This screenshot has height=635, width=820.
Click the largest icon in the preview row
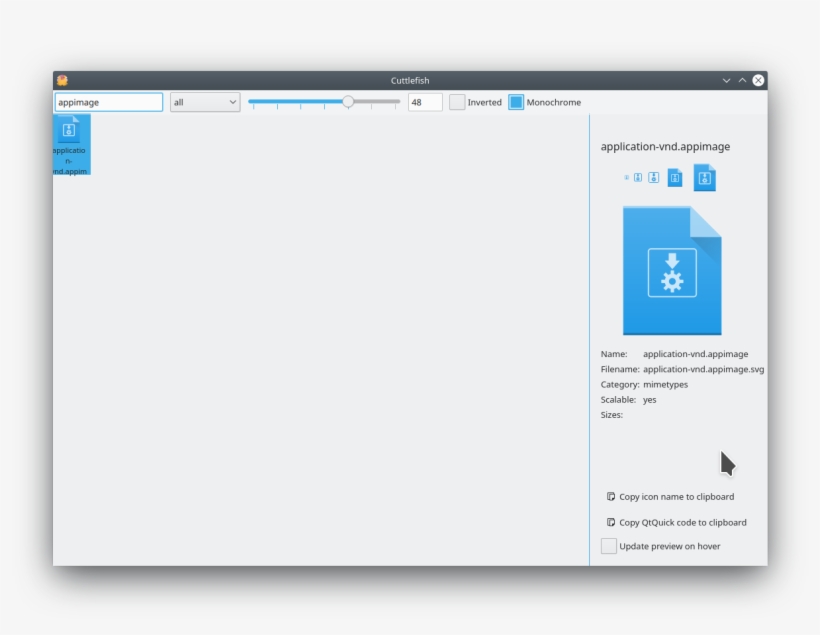pyautogui.click(x=704, y=177)
